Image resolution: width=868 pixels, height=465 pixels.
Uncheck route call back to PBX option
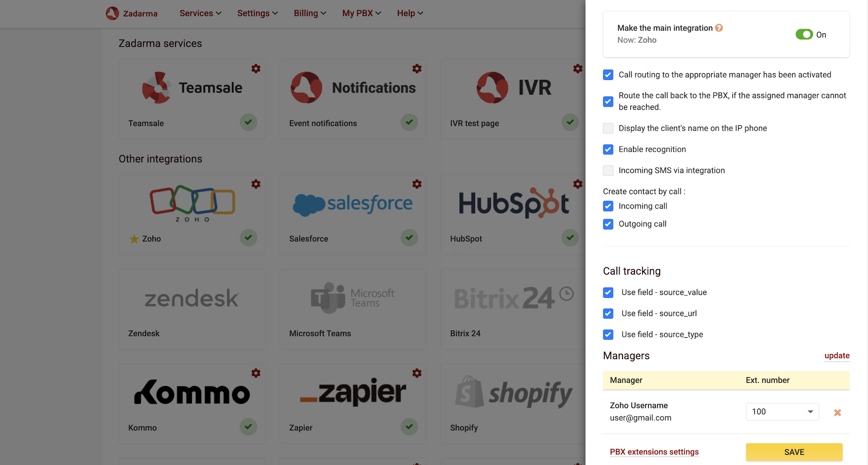tap(608, 102)
